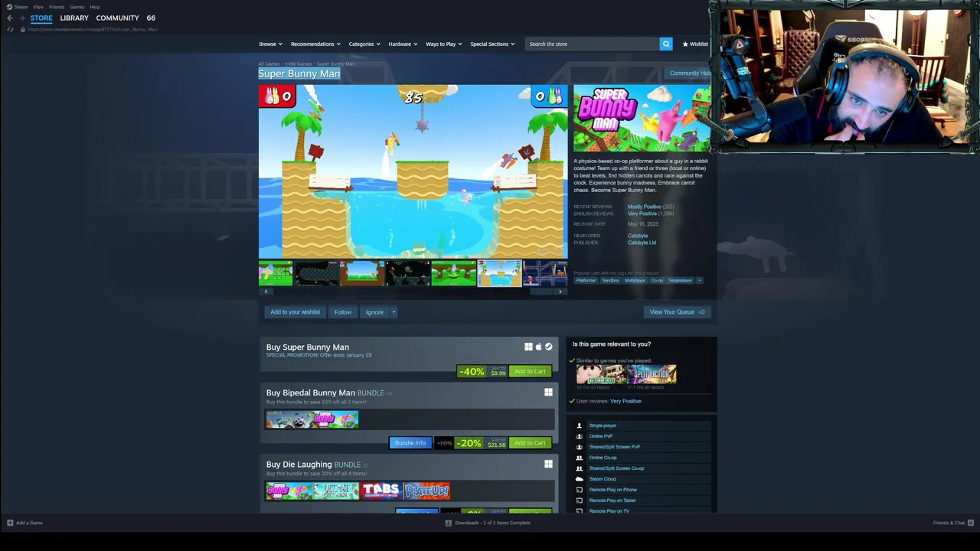Click Add a Game plus icon
Viewport: 980px width, 551px height.
[x=10, y=523]
